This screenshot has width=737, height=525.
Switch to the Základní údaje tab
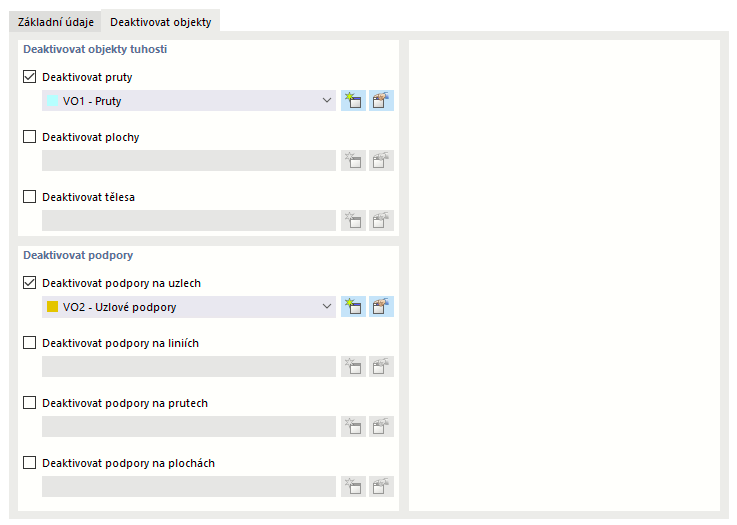pos(56,21)
